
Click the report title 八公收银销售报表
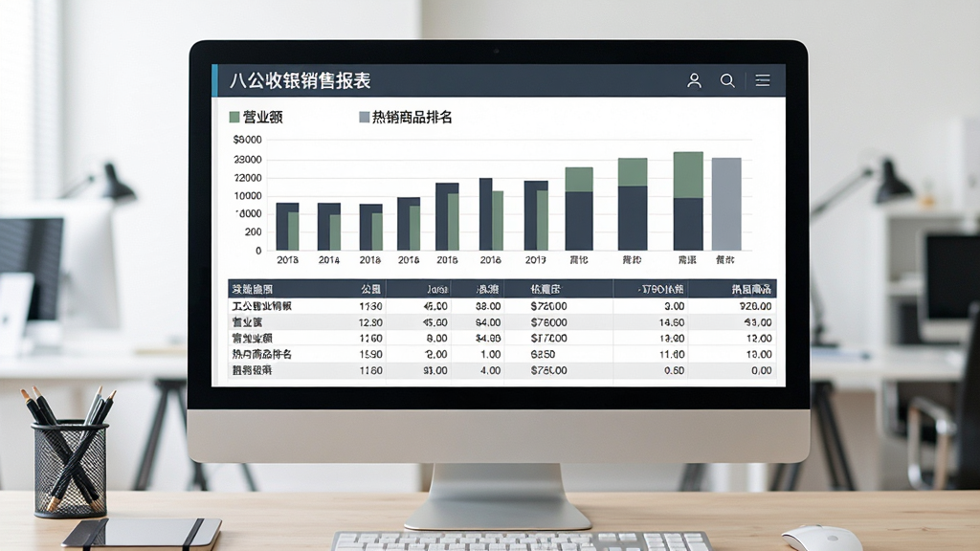[x=300, y=80]
